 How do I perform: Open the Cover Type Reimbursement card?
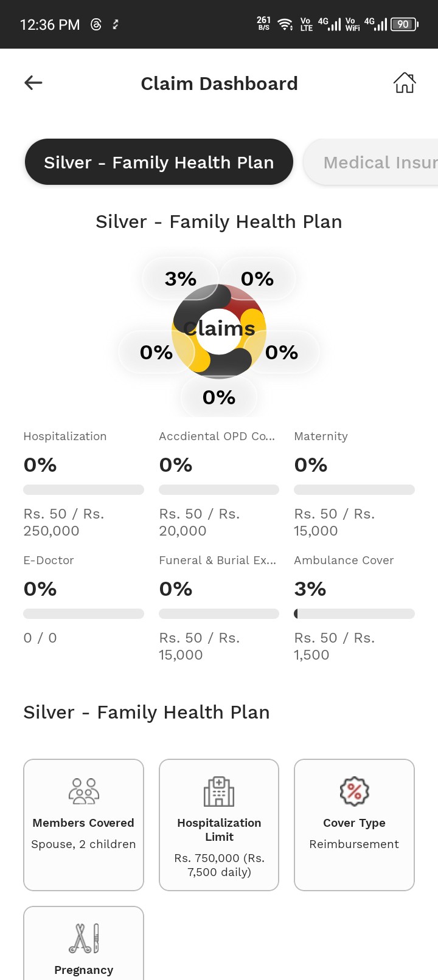click(354, 824)
